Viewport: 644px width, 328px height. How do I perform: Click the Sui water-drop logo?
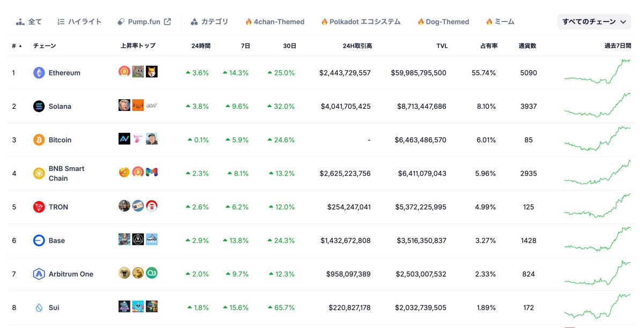tap(39, 308)
